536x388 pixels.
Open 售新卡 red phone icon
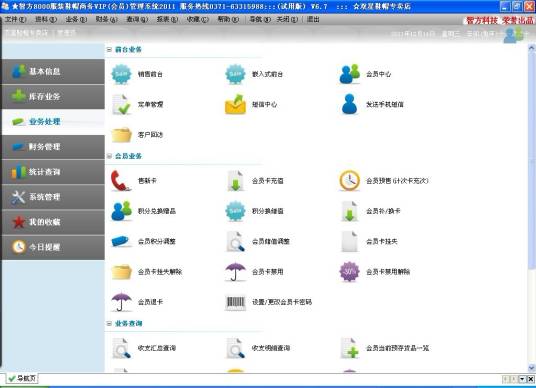[121, 180]
